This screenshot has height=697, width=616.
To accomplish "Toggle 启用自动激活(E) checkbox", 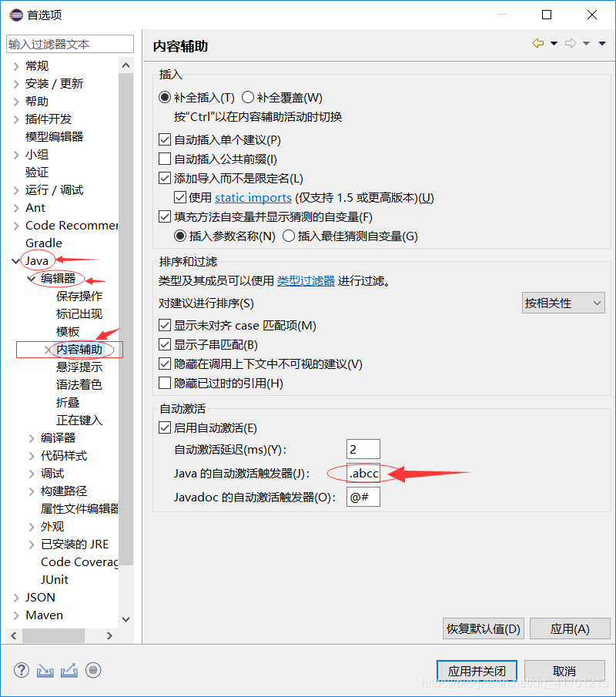I will click(165, 428).
